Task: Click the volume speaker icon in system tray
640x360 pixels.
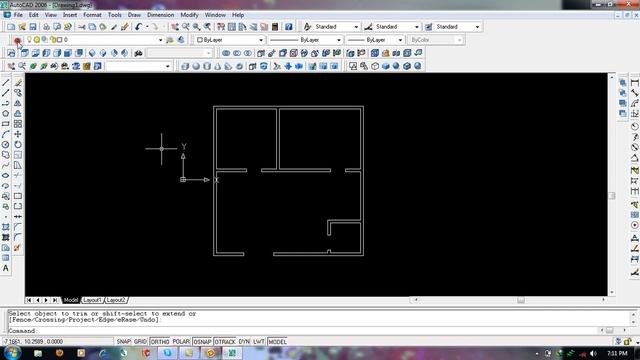Action: tap(593, 353)
